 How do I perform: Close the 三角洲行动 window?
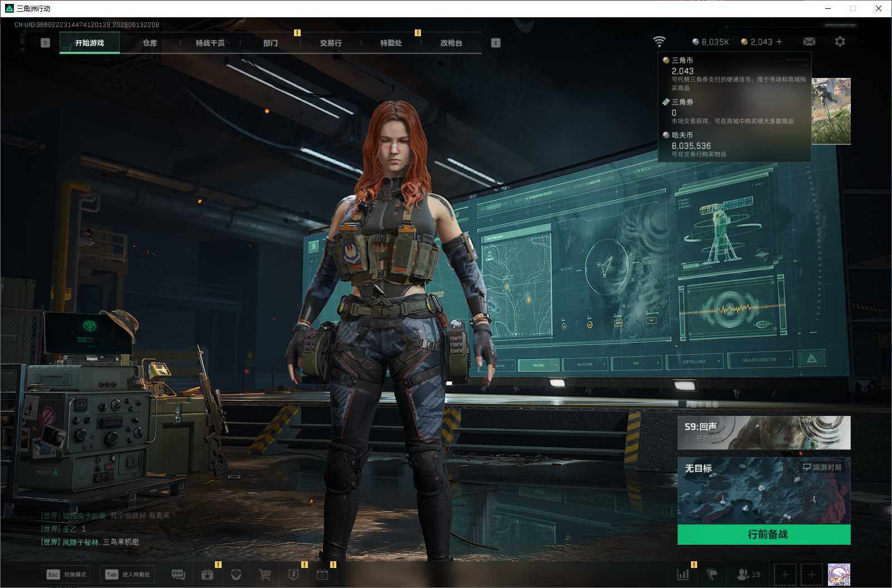(x=879, y=8)
